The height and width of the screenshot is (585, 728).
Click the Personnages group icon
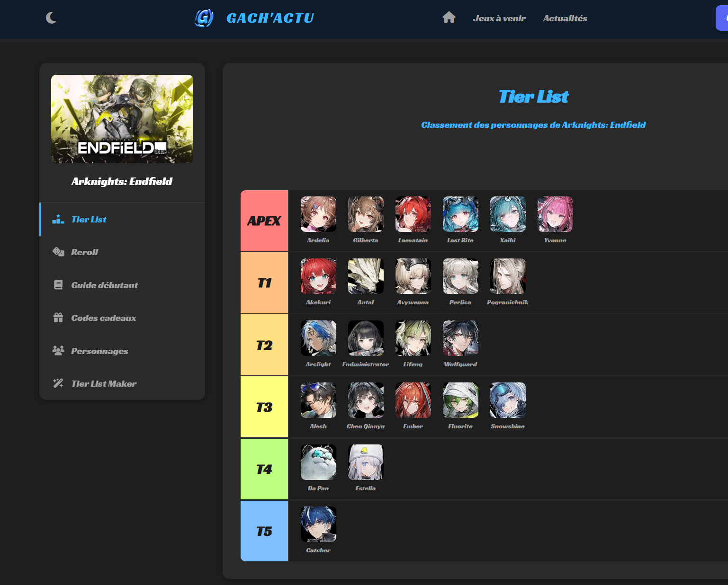(58, 351)
